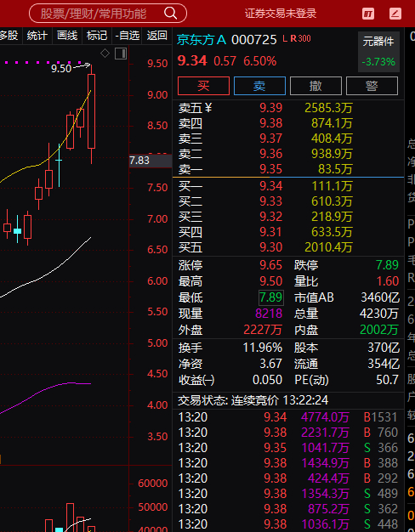Click the search magnifier icon
The image size is (415, 532).
click(170, 14)
